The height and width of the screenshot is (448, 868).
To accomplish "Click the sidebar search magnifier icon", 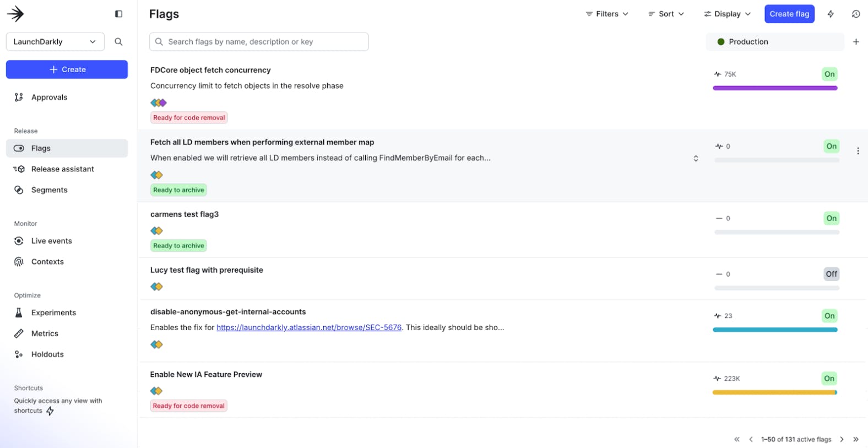I will point(118,42).
